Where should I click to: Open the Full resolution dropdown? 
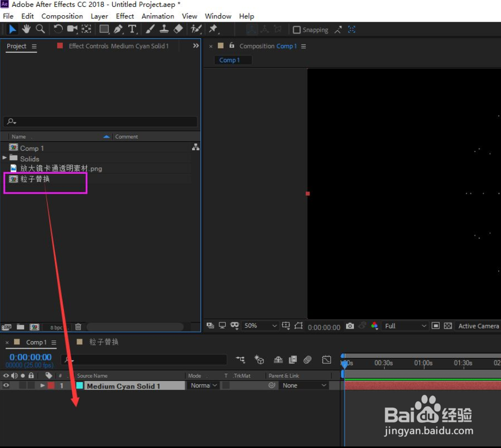click(x=405, y=326)
